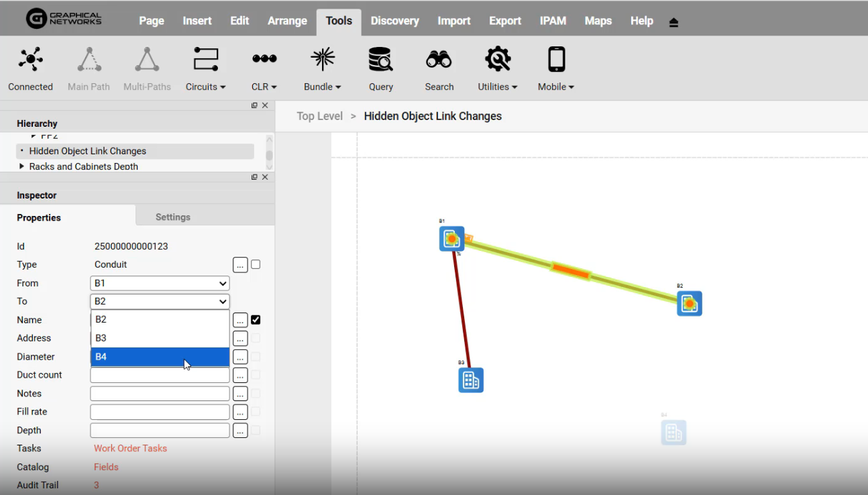Select the B3 building node on diagram

(471, 380)
